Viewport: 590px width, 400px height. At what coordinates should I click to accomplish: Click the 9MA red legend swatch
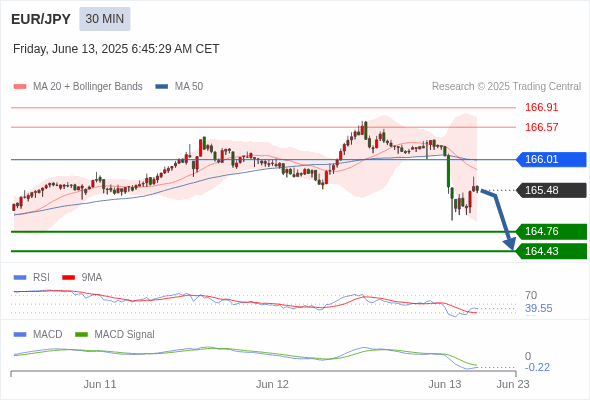click(68, 278)
